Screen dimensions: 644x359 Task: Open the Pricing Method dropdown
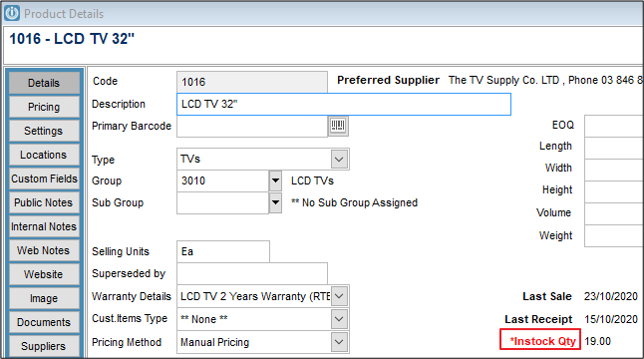click(339, 342)
